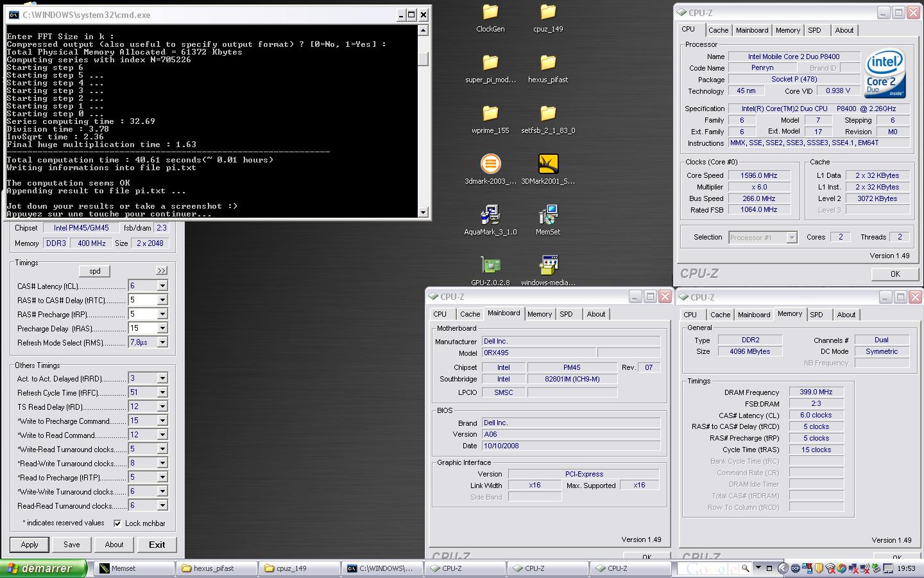Click the cmd.exe title bar icon
The width and height of the screenshot is (924, 578).
pyautogui.click(x=13, y=14)
